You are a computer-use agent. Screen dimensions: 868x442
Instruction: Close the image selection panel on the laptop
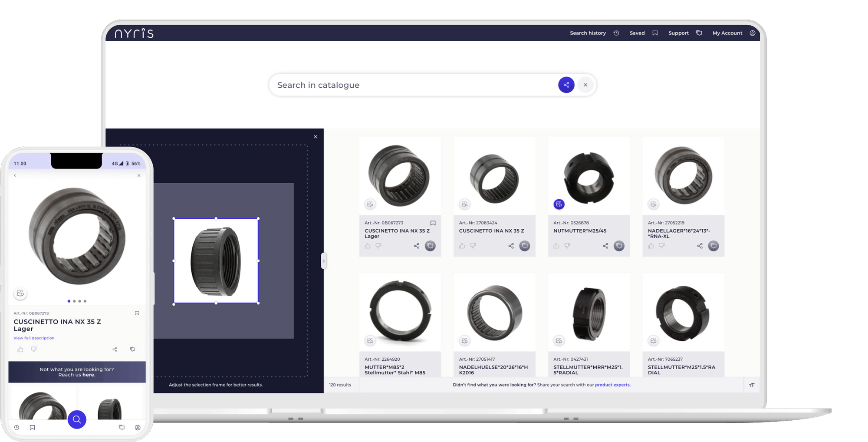(316, 137)
